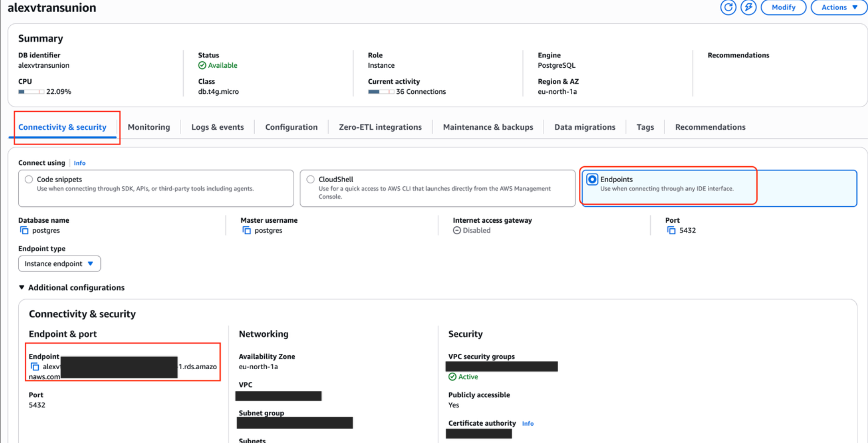Open the Data migrations tab

coord(584,127)
